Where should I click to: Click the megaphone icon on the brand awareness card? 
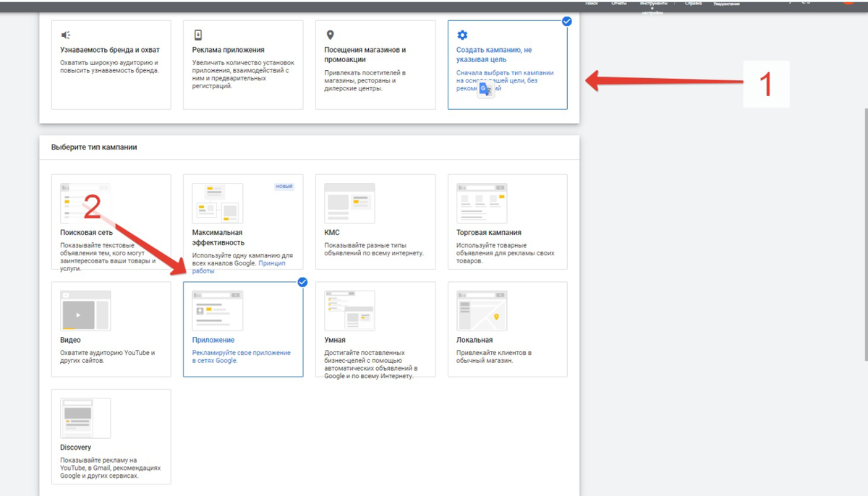coord(66,35)
